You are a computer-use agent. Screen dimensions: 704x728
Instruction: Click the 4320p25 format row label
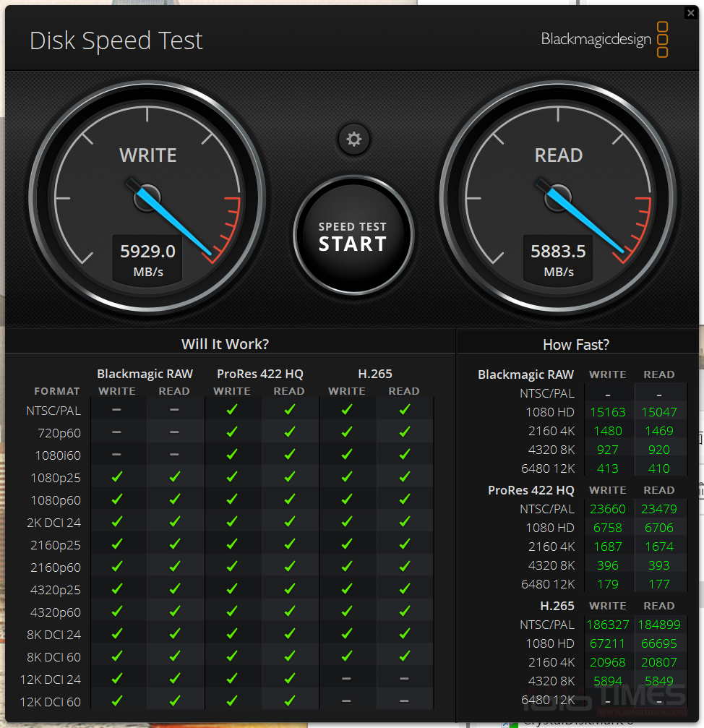click(55, 590)
